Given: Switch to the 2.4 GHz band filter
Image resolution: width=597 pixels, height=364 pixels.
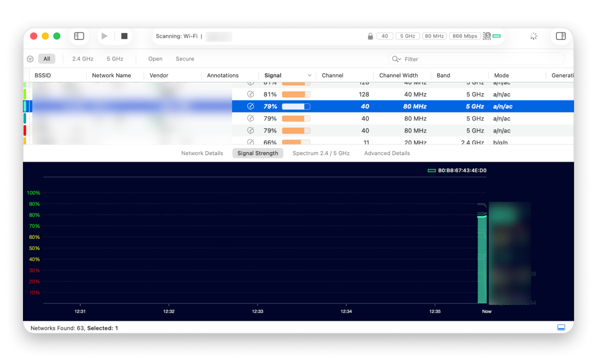Looking at the screenshot, I should click(82, 58).
